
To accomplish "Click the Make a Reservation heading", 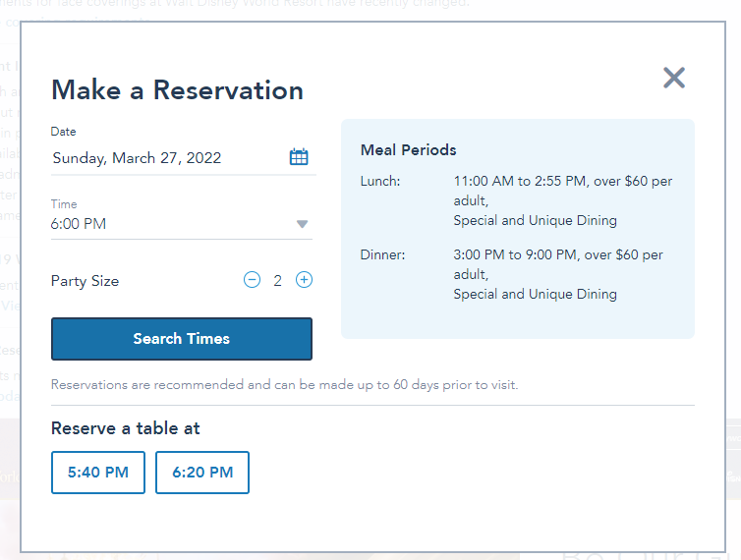I will [177, 90].
